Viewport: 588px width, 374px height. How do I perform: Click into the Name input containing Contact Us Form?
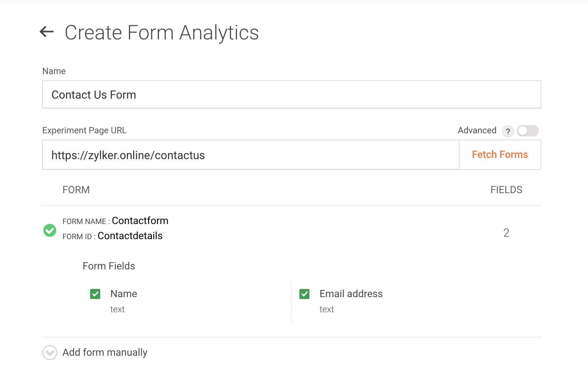(291, 95)
